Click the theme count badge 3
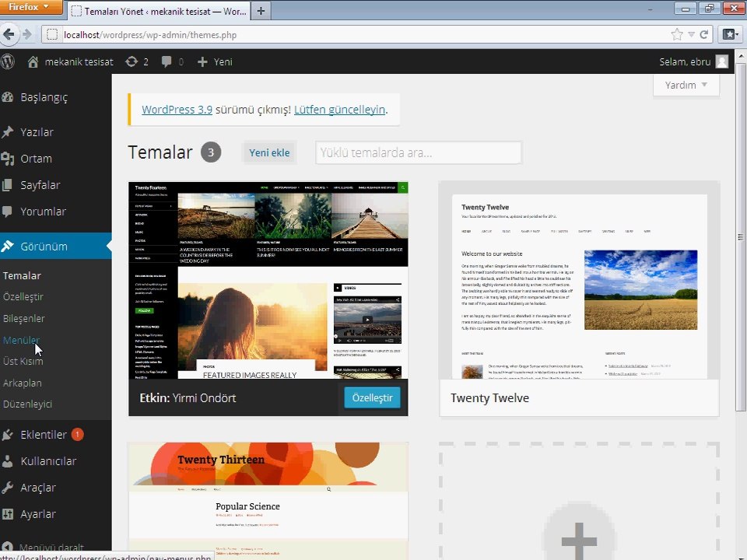Image resolution: width=747 pixels, height=560 pixels. (211, 152)
